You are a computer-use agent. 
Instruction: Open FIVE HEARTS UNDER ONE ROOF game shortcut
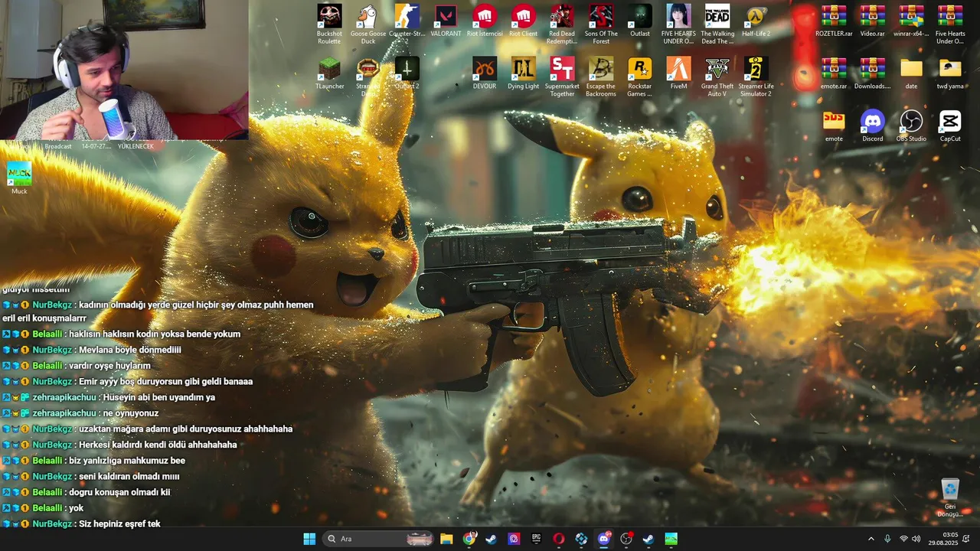point(678,24)
